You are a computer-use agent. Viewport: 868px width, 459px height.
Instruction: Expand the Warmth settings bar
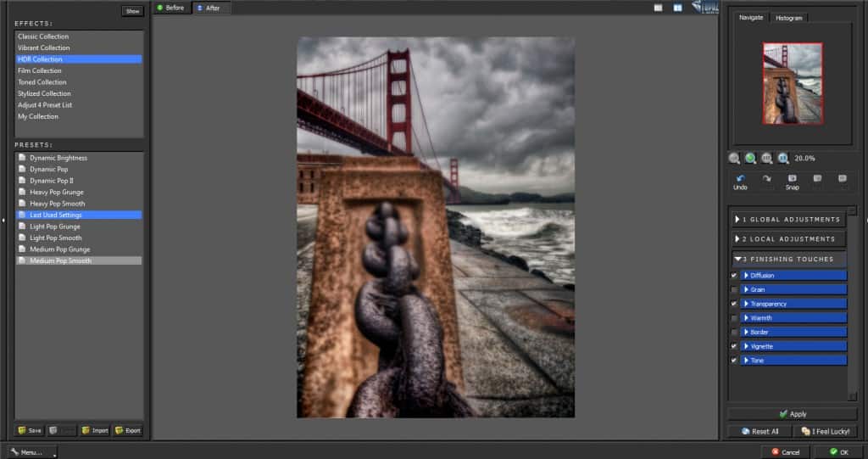[793, 318]
